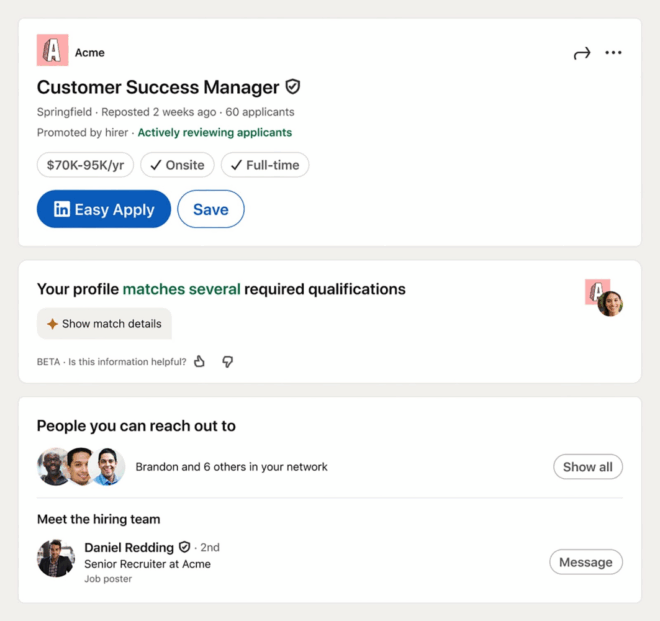Click the $70K-95K/yr salary chip
This screenshot has height=621, width=660.
point(85,165)
